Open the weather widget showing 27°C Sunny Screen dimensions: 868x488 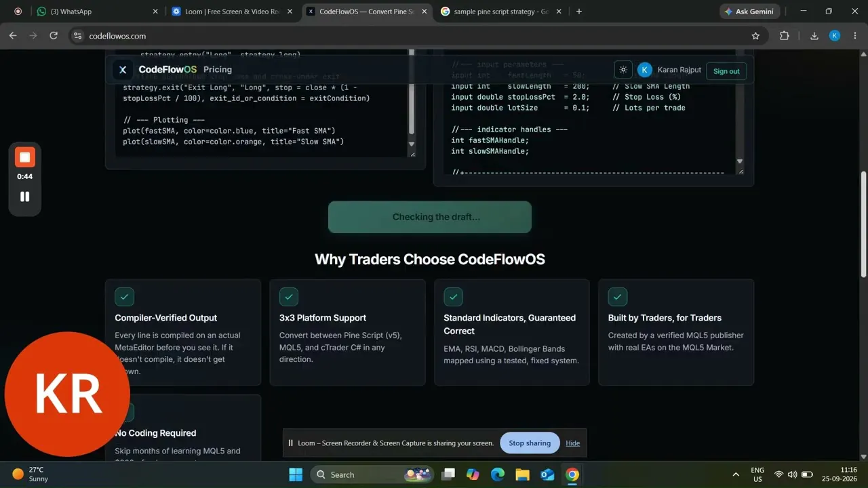pyautogui.click(x=31, y=474)
